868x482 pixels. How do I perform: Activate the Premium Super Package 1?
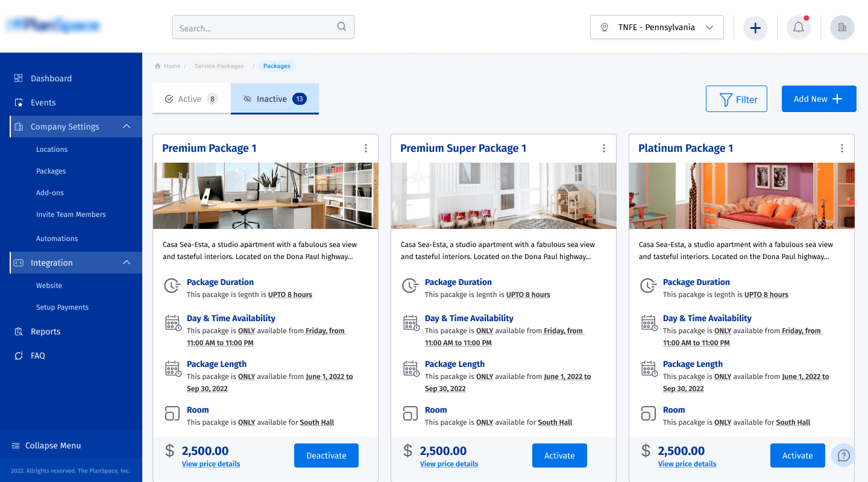coord(559,455)
